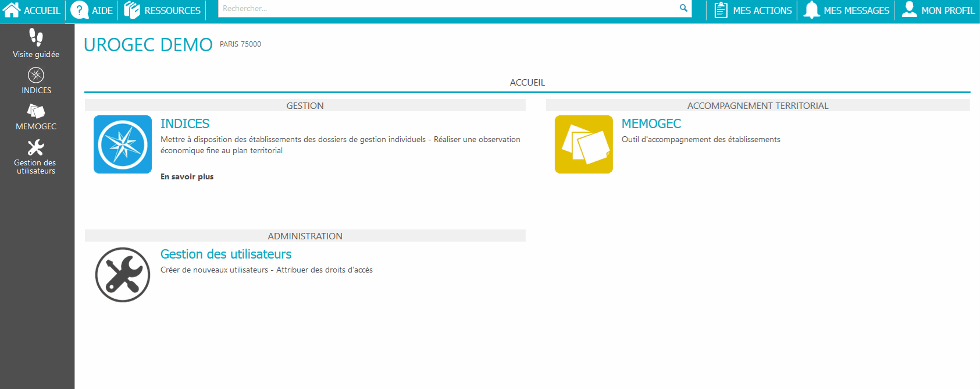The image size is (980, 389).
Task: Click the RESSOURCES books icon
Action: pos(132,10)
